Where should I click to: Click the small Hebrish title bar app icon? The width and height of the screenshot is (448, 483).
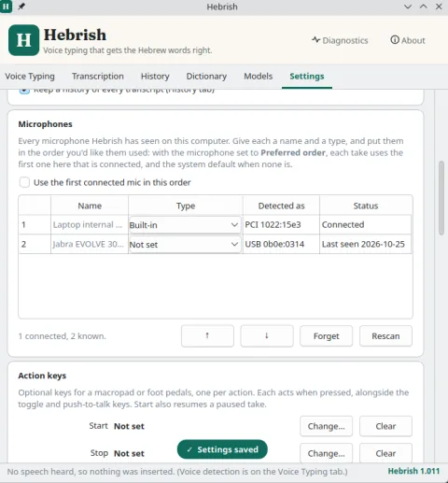point(6,7)
